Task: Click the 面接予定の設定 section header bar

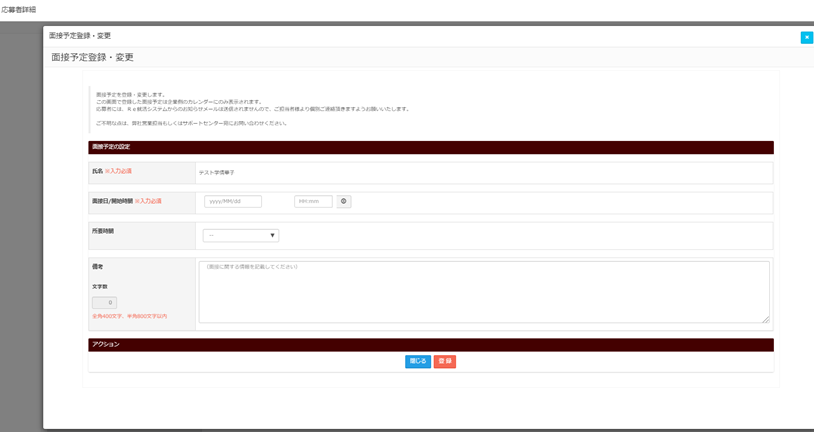Action: [430, 147]
